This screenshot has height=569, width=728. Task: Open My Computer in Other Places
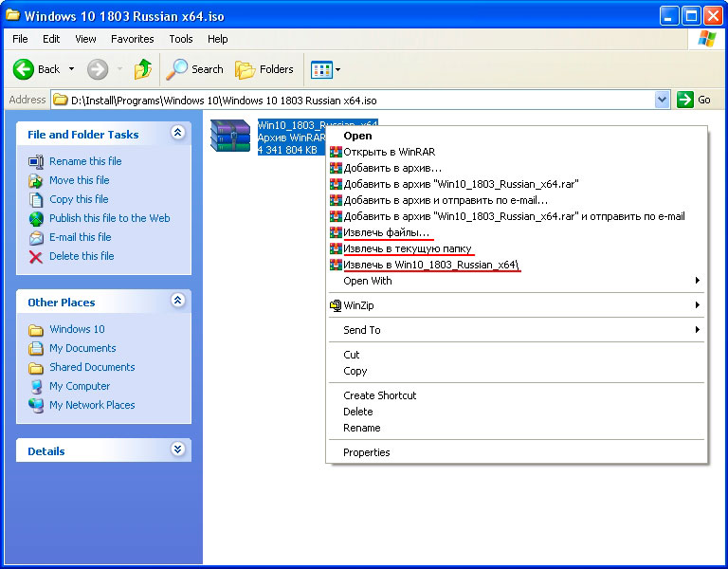point(80,387)
